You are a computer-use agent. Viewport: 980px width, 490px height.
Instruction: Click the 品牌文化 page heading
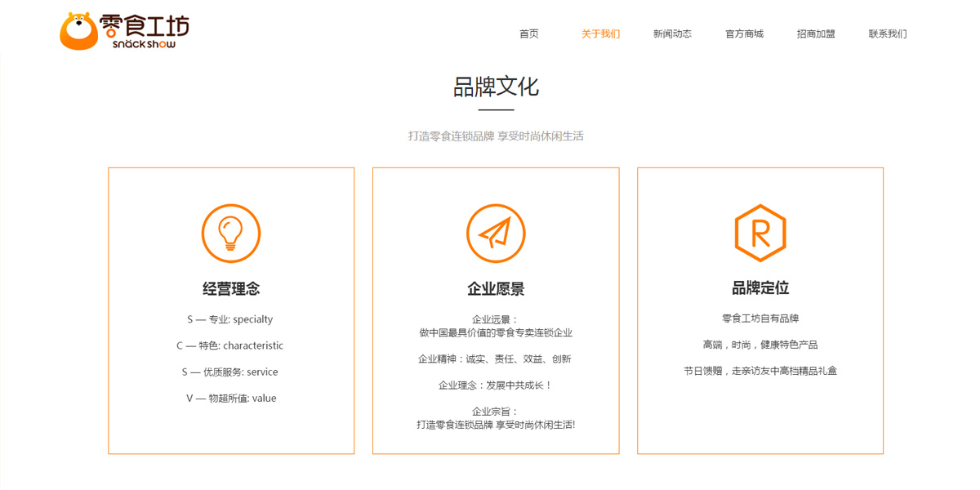[x=496, y=87]
